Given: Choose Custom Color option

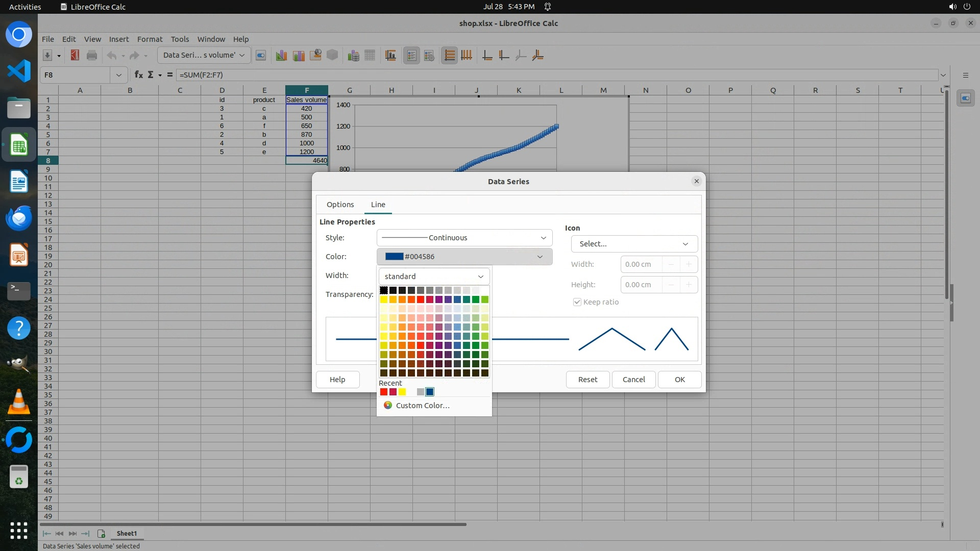Looking at the screenshot, I should tap(422, 406).
